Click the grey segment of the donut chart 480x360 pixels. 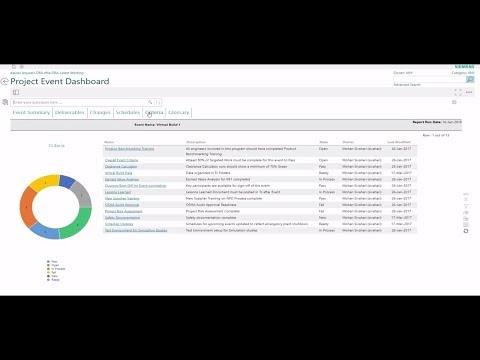[x=82, y=195]
